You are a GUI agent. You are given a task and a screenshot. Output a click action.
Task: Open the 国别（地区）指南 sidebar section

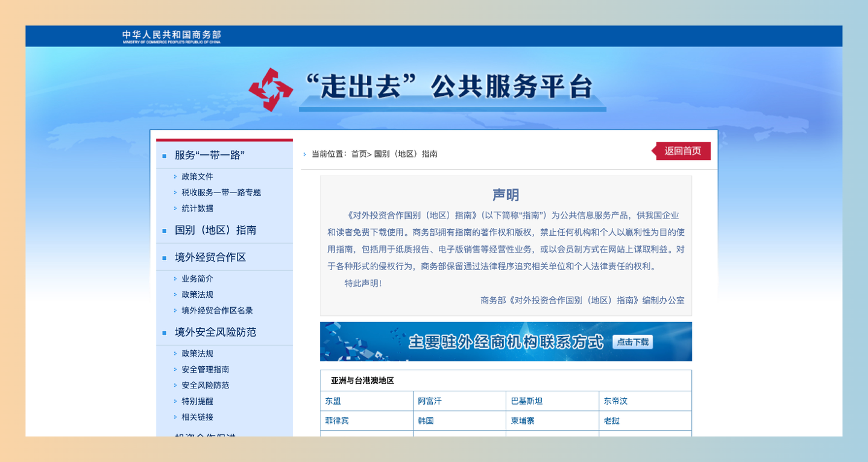(x=215, y=230)
